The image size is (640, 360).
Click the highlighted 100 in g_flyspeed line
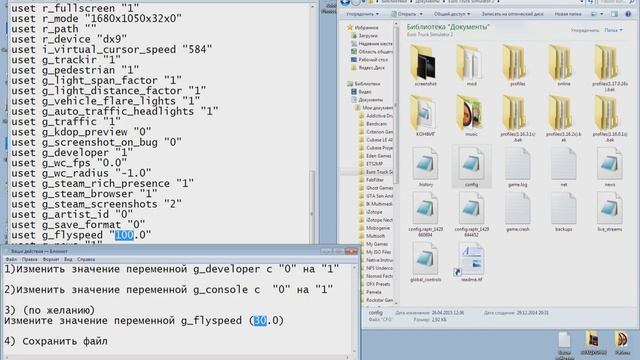124,235
